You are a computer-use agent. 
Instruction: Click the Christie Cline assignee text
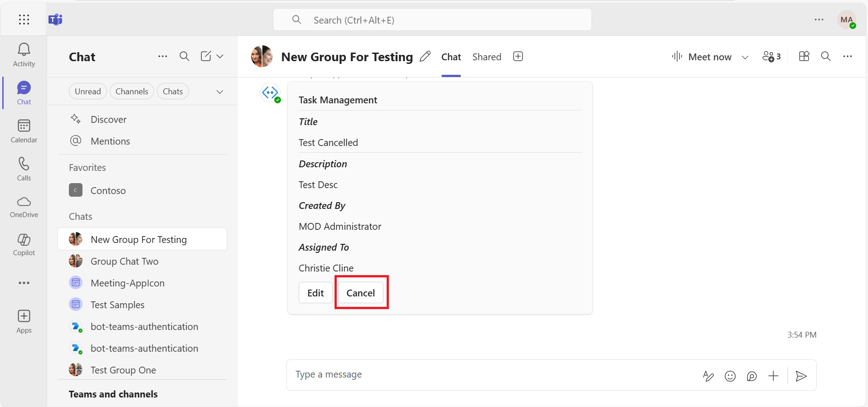(326, 268)
